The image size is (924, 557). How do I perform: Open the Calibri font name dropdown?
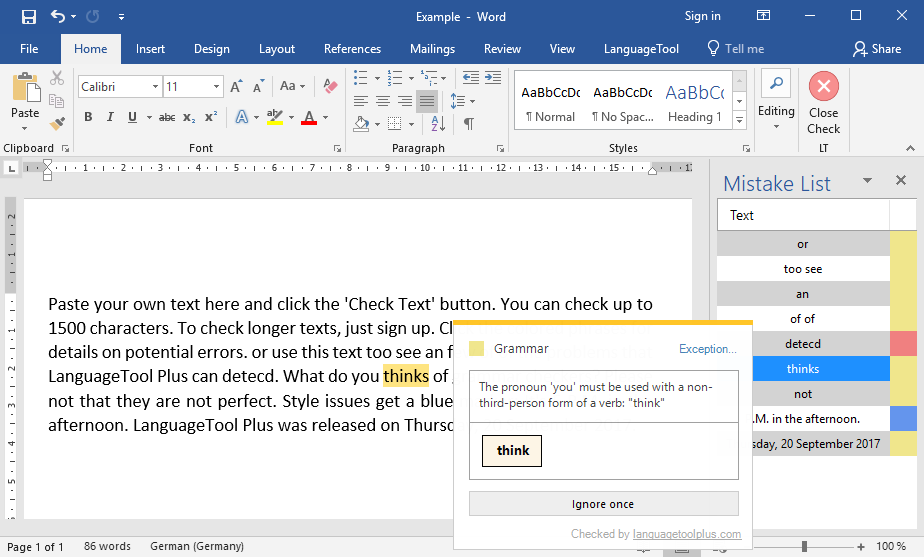[x=155, y=87]
